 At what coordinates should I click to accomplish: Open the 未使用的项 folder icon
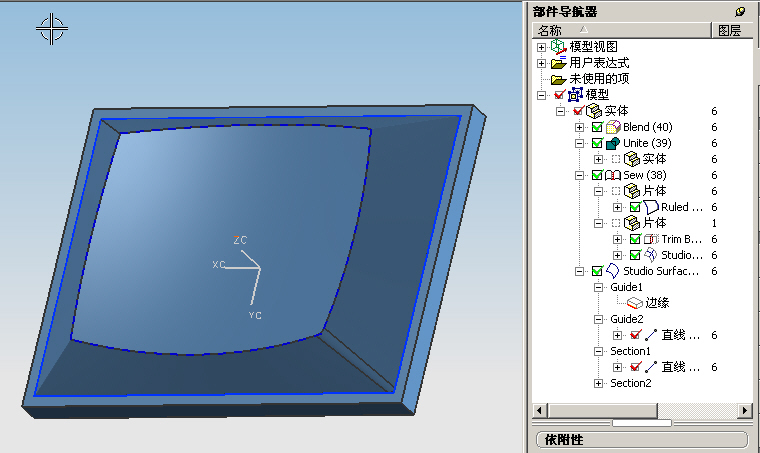tap(558, 79)
